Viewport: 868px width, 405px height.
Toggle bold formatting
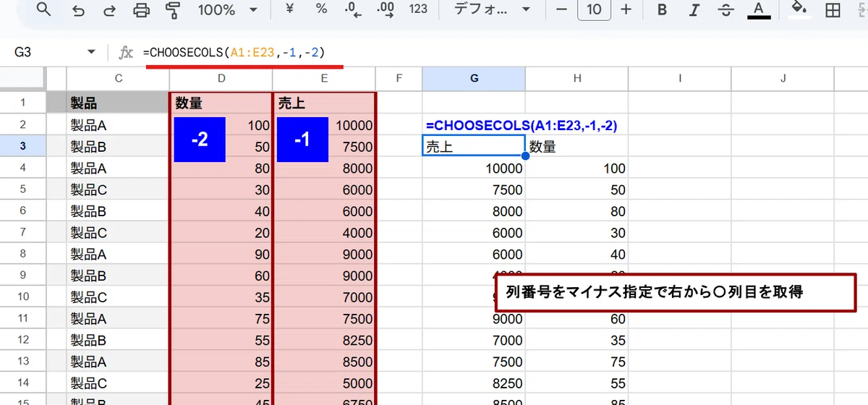click(662, 9)
